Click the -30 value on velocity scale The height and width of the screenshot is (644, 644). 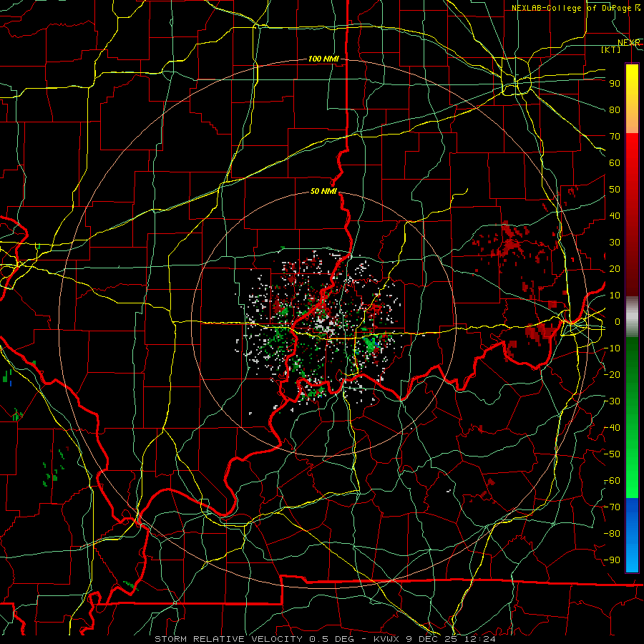[612, 401]
